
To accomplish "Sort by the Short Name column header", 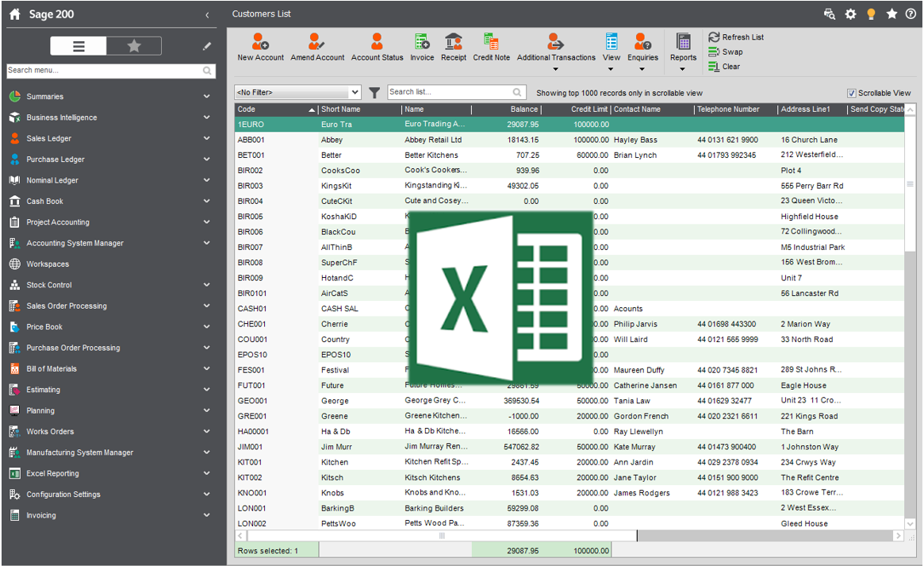I will pyautogui.click(x=359, y=109).
